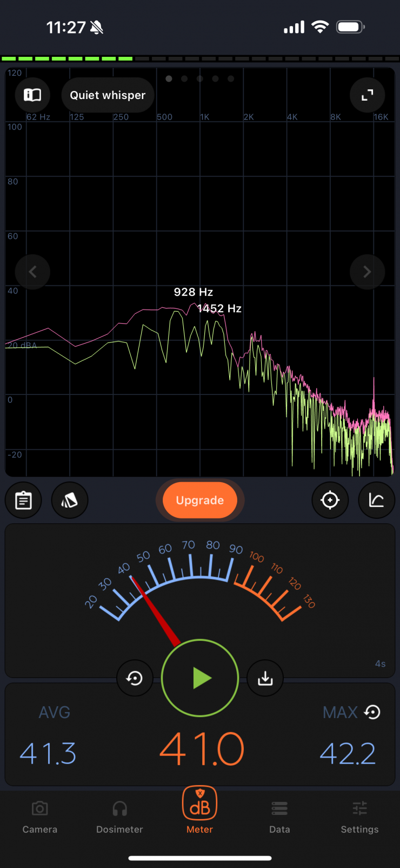400x868 pixels.
Task: Open the frequency weighting curve icon
Action: pyautogui.click(x=376, y=500)
